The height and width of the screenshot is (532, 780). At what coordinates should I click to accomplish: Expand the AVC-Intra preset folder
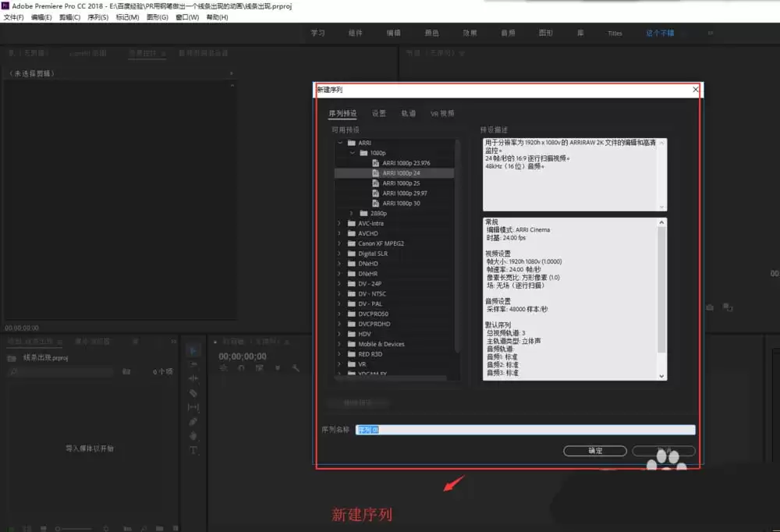(340, 223)
